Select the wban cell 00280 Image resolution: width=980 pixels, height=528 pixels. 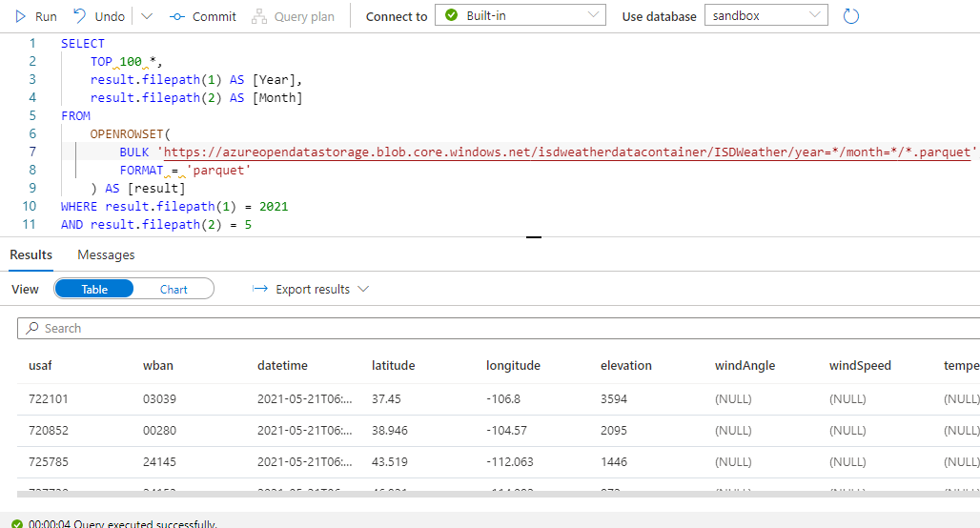pyautogui.click(x=159, y=431)
